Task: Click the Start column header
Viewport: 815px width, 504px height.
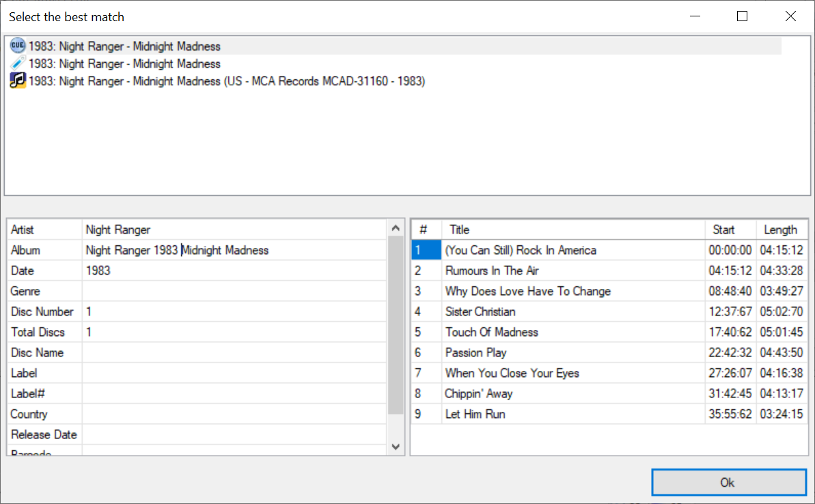Action: [731, 229]
